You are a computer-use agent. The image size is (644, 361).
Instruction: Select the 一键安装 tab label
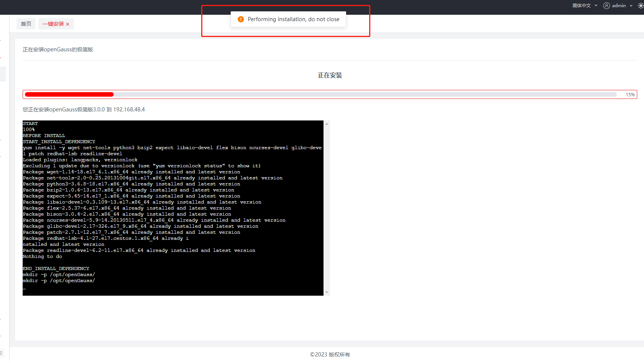53,24
